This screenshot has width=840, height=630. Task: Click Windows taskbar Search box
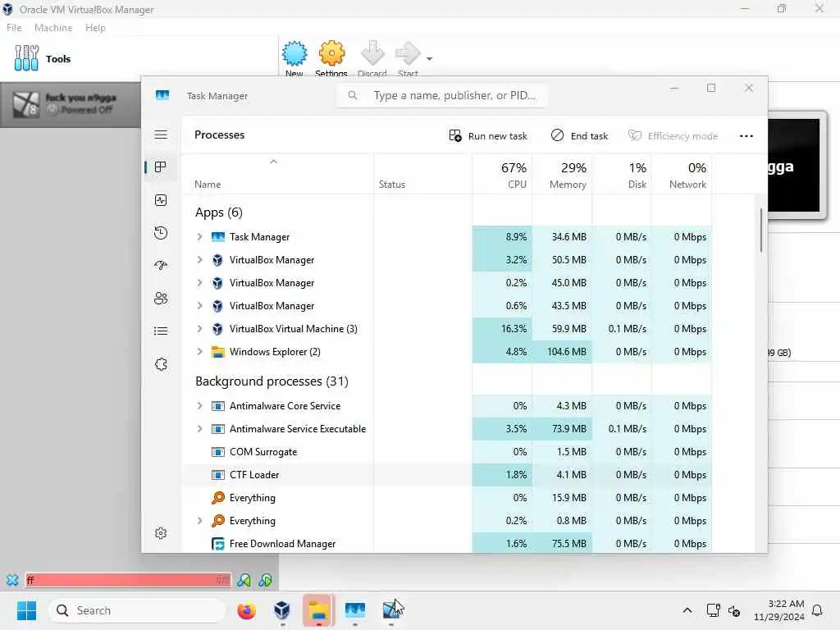click(x=137, y=610)
